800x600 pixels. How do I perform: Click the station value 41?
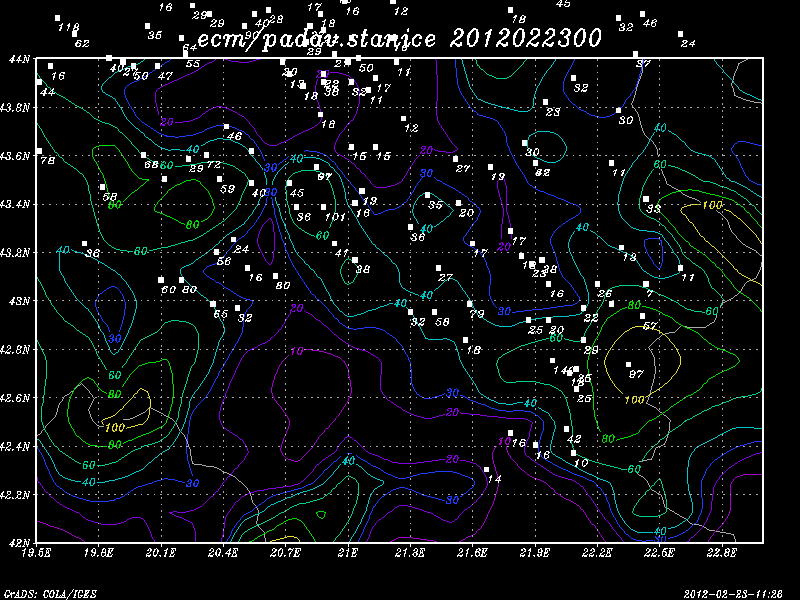[x=342, y=253]
